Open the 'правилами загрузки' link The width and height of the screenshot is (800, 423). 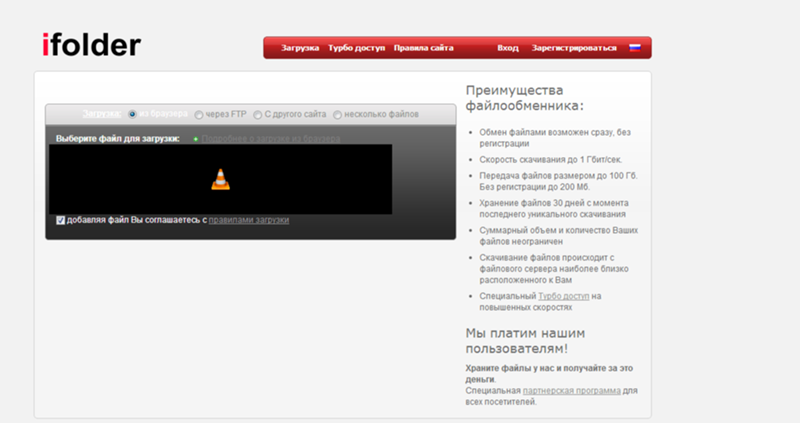pyautogui.click(x=248, y=220)
